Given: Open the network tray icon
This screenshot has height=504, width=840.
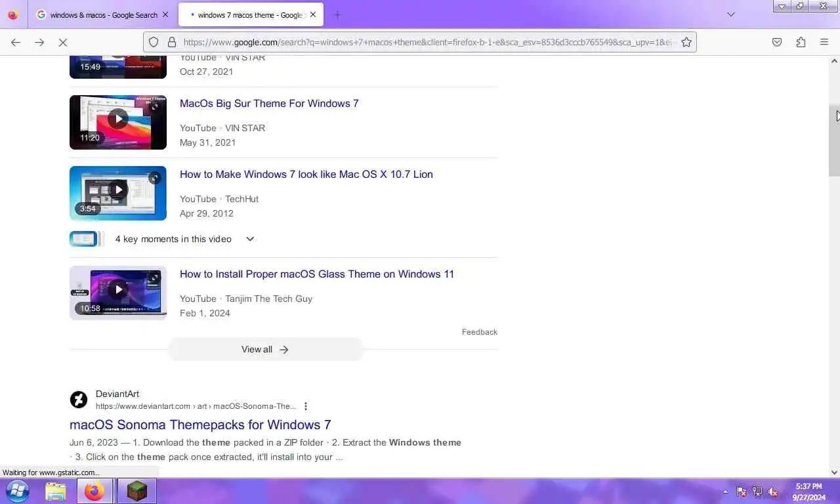Looking at the screenshot, I should [x=757, y=492].
